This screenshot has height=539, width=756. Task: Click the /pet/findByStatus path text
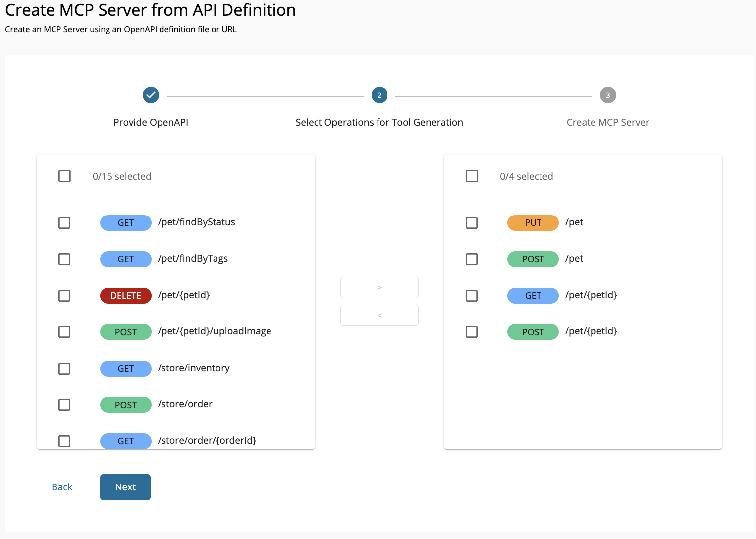[x=197, y=222]
